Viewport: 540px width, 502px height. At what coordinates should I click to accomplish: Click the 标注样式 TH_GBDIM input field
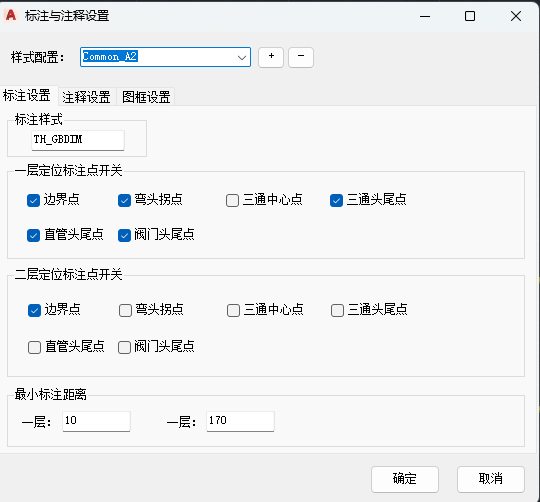point(78,140)
